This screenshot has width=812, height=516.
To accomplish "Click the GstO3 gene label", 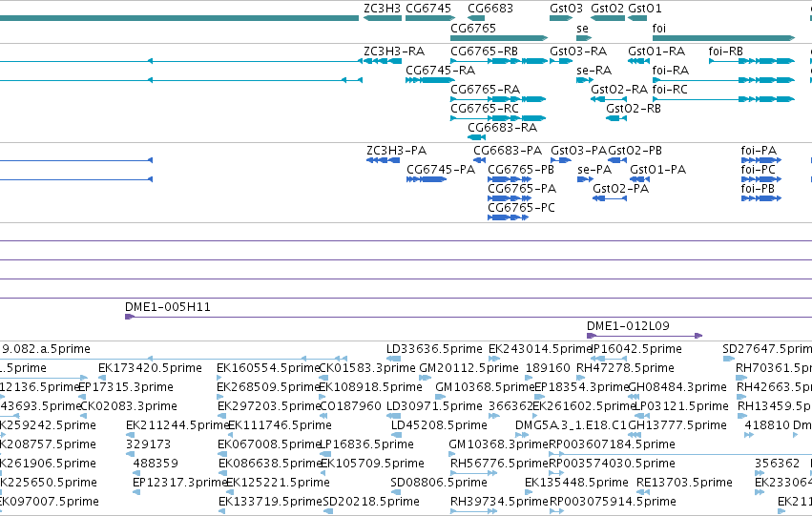I will pos(566,9).
